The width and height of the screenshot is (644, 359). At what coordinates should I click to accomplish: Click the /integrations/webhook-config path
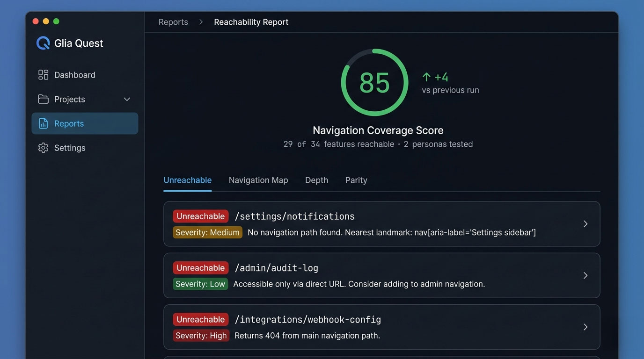coord(308,320)
